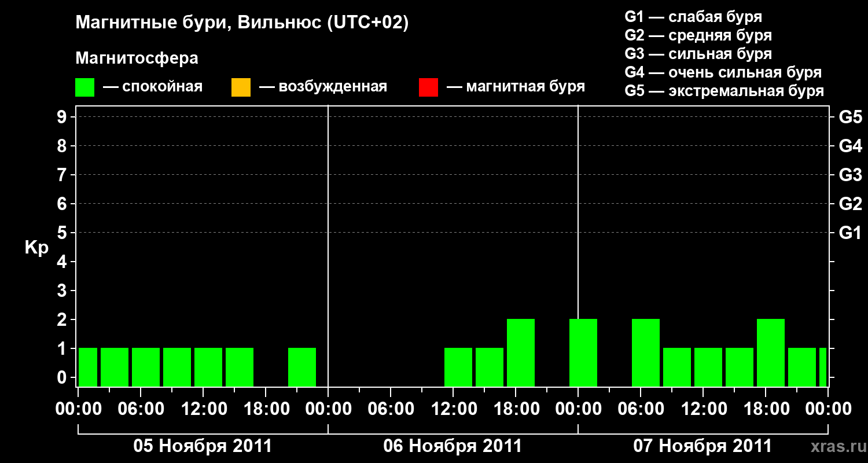This screenshot has height=463, width=868.
Task: Click the Kp 2 bar at 18:00 on 06 Ноября
Action: pos(521,352)
